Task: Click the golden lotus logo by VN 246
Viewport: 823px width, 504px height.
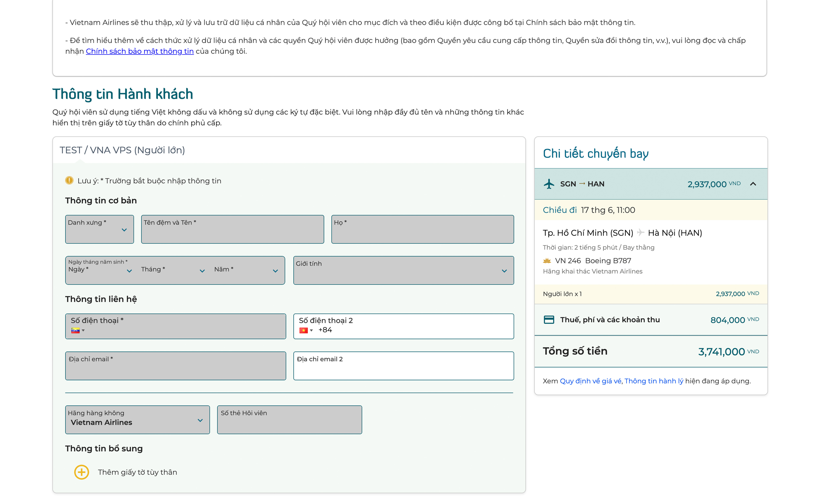Action: point(547,260)
